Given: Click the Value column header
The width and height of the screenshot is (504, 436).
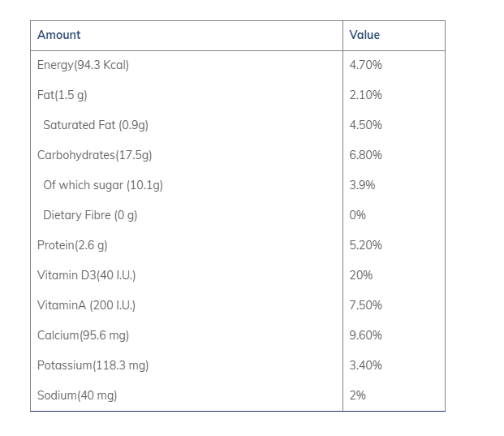Looking at the screenshot, I should (364, 35).
